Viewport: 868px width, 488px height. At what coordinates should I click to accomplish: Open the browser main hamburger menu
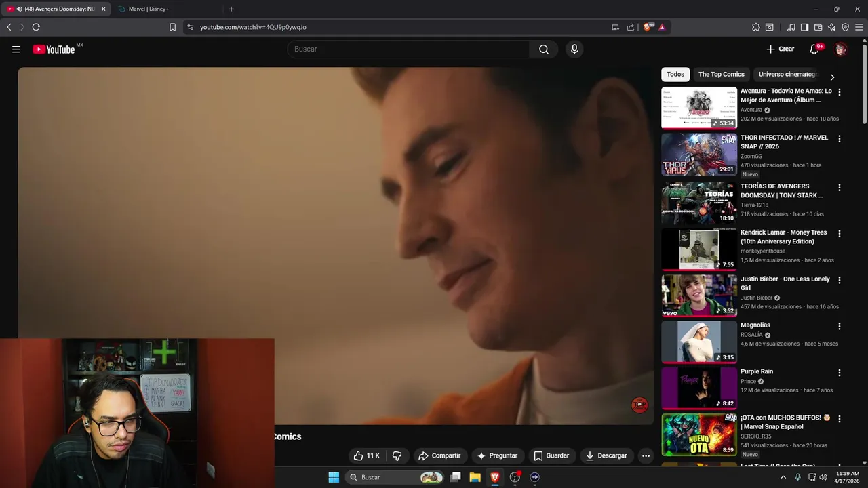pyautogui.click(x=859, y=27)
